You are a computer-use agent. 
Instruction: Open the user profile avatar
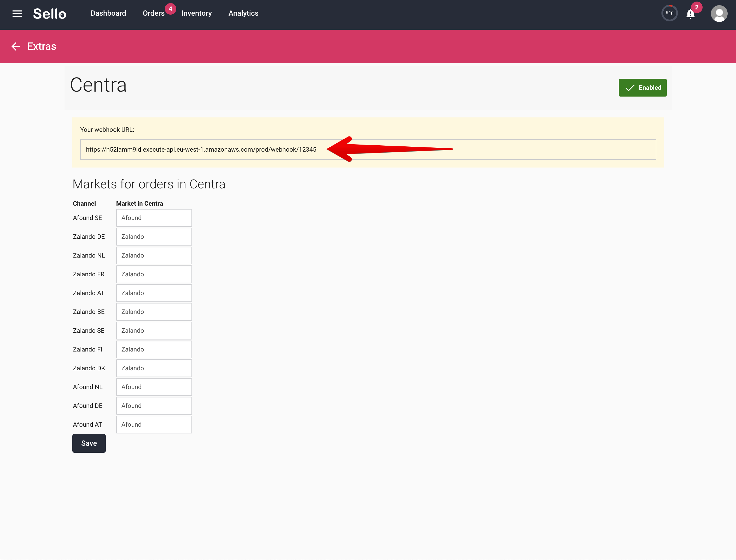(x=719, y=14)
